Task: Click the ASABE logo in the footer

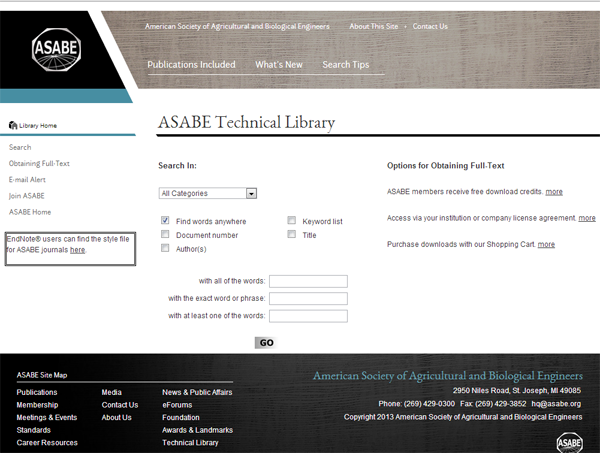Action: (569, 443)
